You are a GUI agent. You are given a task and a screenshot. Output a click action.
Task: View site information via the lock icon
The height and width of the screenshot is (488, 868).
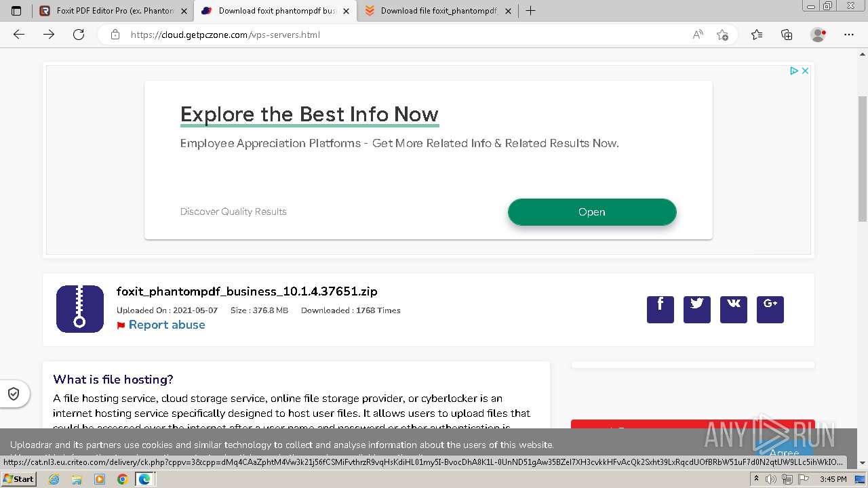(115, 35)
